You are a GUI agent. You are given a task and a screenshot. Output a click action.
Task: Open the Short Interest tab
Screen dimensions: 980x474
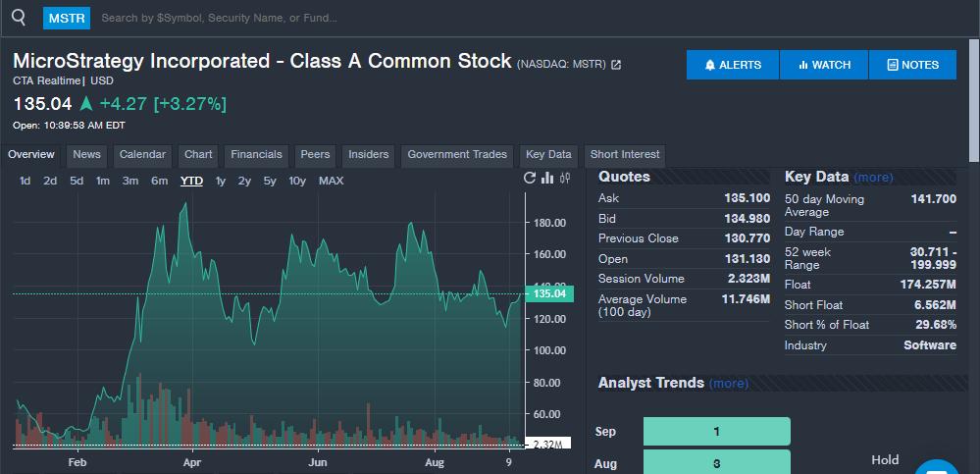(625, 154)
